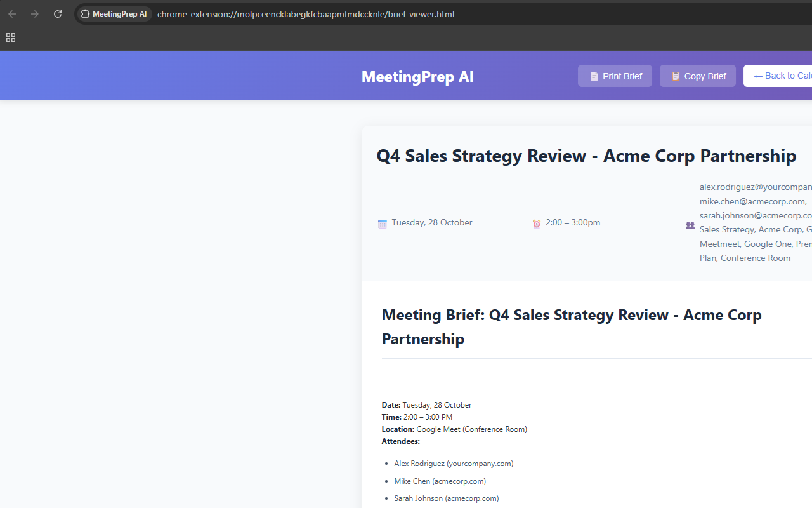Click the arrow icon on Back to Calendar
The image size is (812, 508).
click(x=758, y=76)
